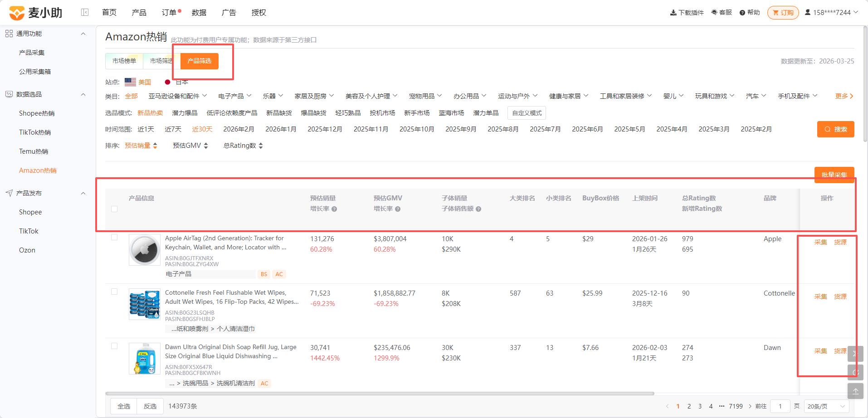Expand 电子产品 category dropdown

[x=235, y=96]
